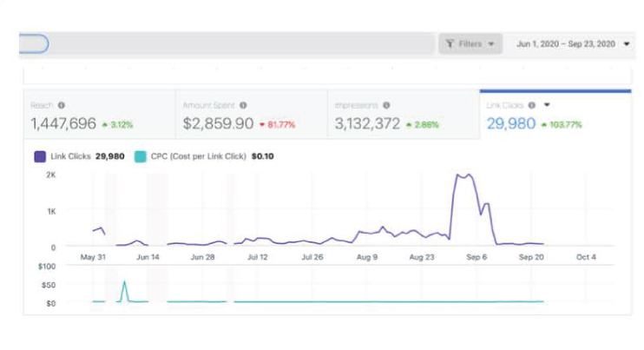Select the Amount Spent metric tab
The height and width of the screenshot is (350, 644).
click(252, 114)
